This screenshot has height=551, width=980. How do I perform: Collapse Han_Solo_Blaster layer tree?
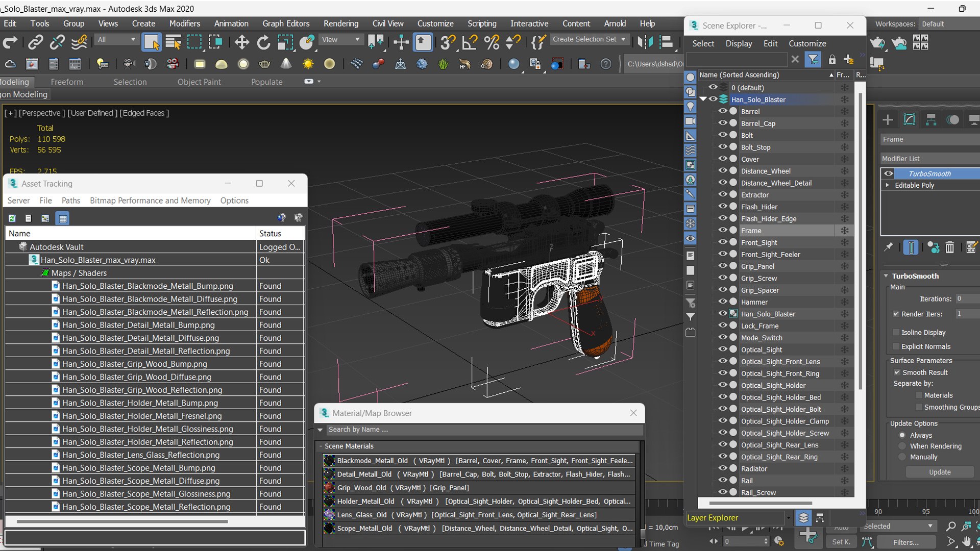[703, 99]
